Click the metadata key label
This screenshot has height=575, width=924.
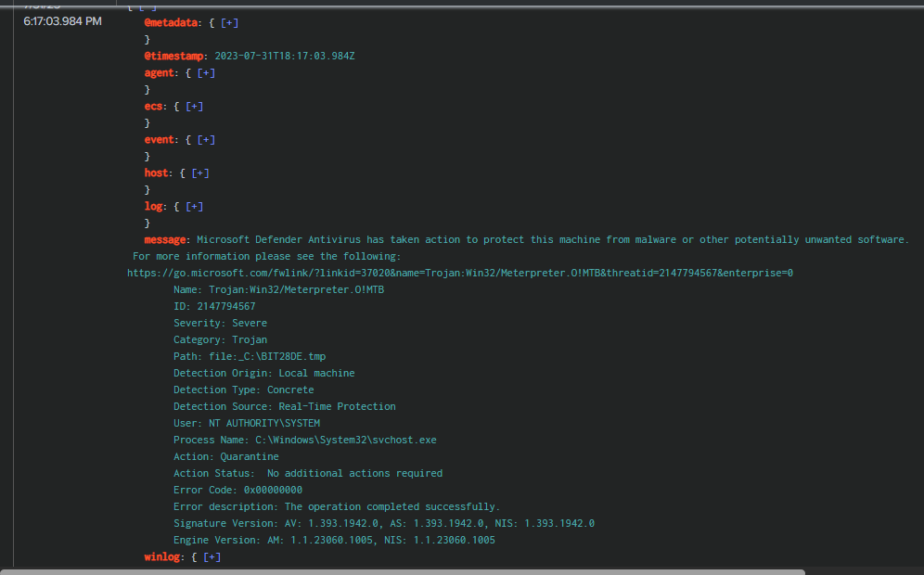(x=171, y=23)
